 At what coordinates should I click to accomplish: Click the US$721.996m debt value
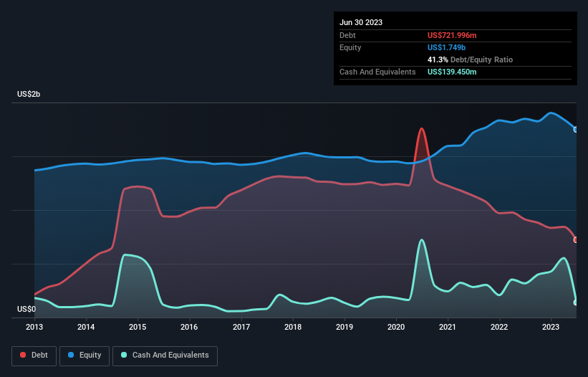coord(452,35)
